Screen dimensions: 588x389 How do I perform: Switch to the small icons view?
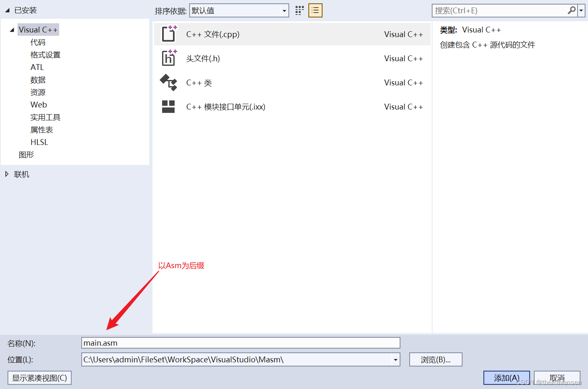299,10
